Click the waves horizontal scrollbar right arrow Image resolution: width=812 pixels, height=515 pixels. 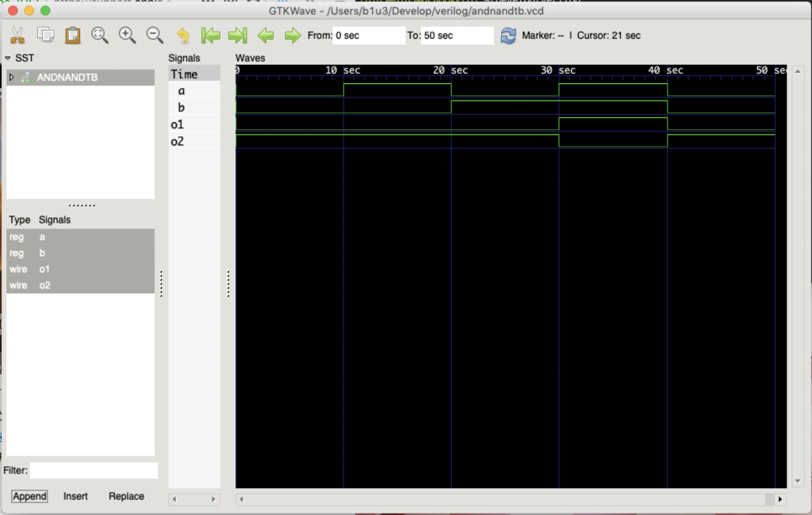click(780, 499)
